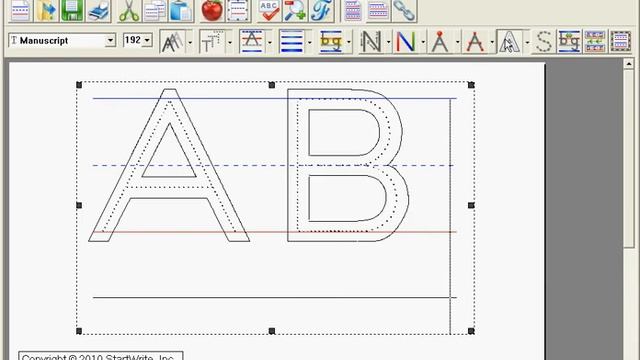Screen dimensions: 640x360
Task: Print the worksheet using the printer icon
Action: (x=98, y=10)
